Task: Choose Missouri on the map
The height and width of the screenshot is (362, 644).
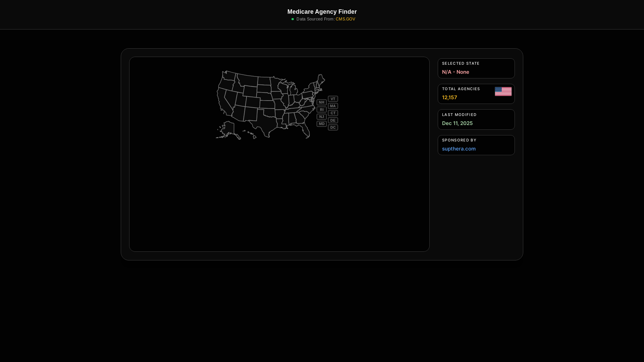Action: (x=280, y=104)
